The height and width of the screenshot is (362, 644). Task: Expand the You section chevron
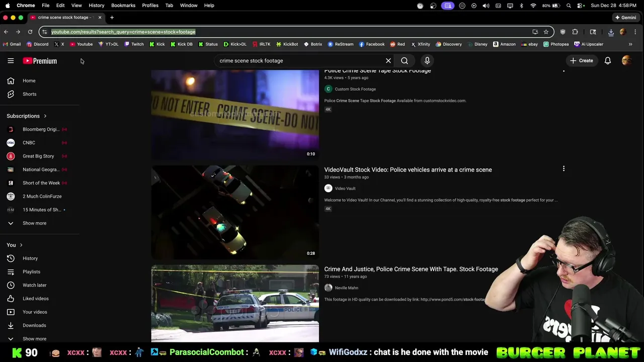point(21,245)
